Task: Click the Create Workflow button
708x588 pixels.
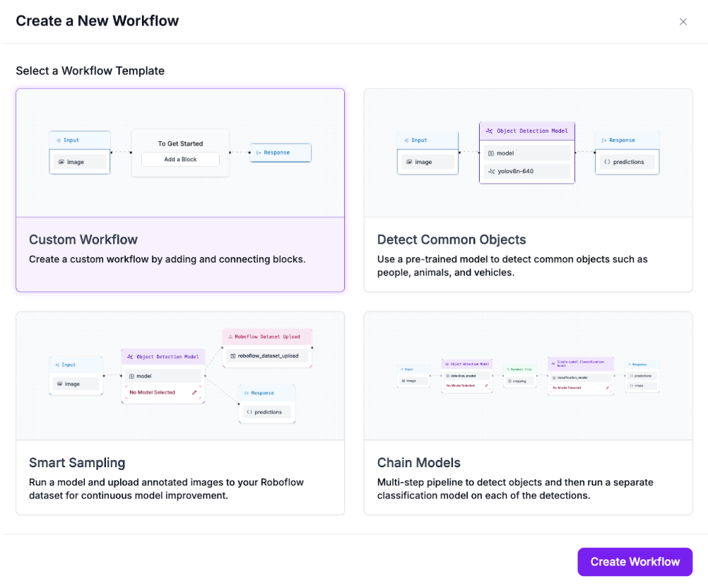Action: coord(635,562)
